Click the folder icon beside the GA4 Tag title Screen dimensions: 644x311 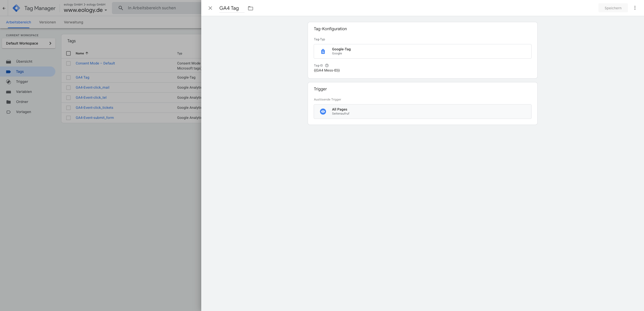pyautogui.click(x=250, y=8)
